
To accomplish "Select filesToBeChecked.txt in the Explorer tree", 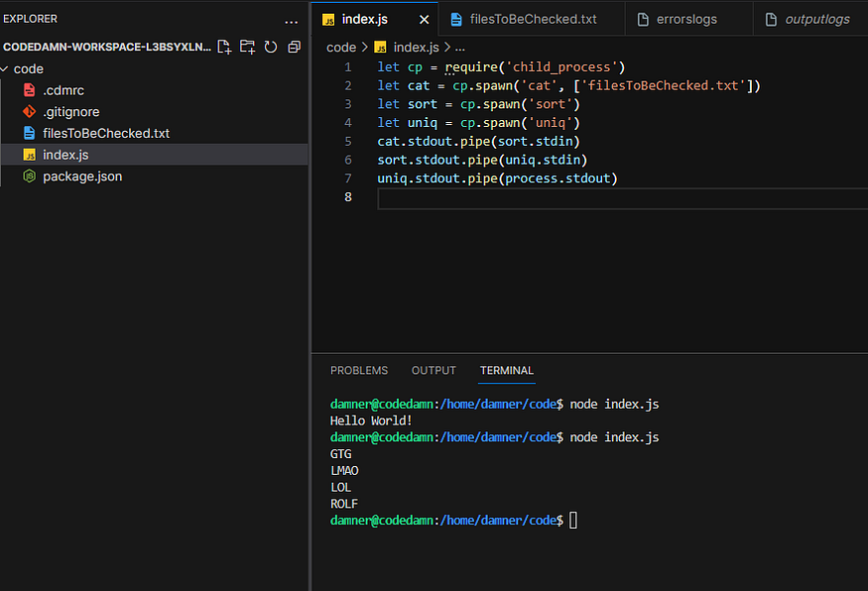I will click(106, 133).
